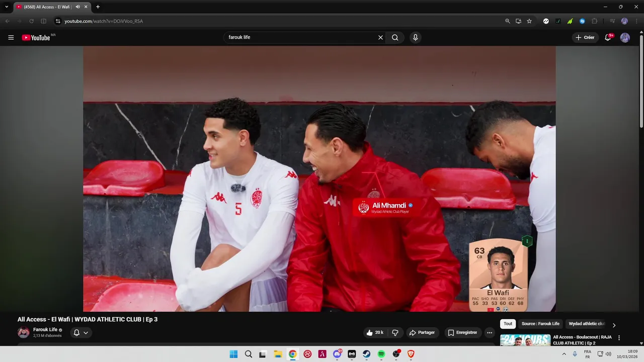Image resolution: width=644 pixels, height=362 pixels.
Task: Bookmark this page with the star
Action: click(529, 21)
